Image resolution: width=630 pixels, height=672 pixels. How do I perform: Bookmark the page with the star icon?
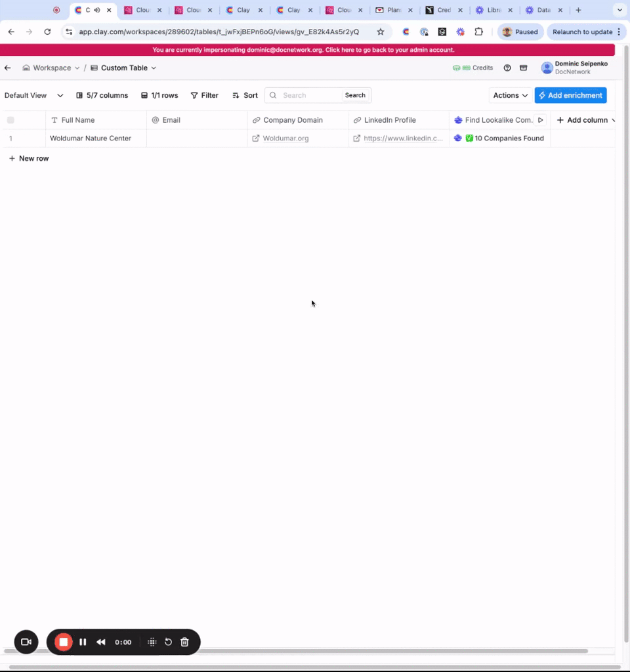[x=380, y=31]
